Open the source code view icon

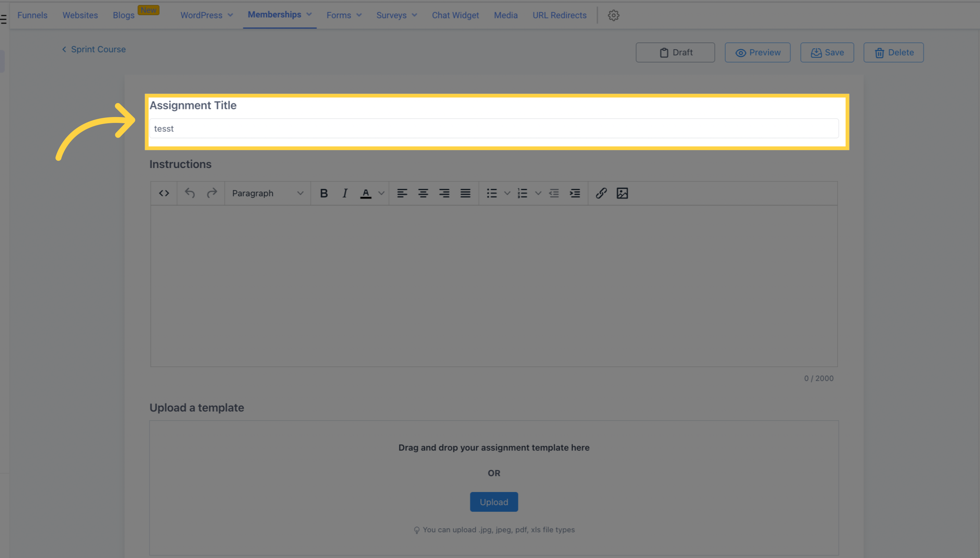coord(164,193)
